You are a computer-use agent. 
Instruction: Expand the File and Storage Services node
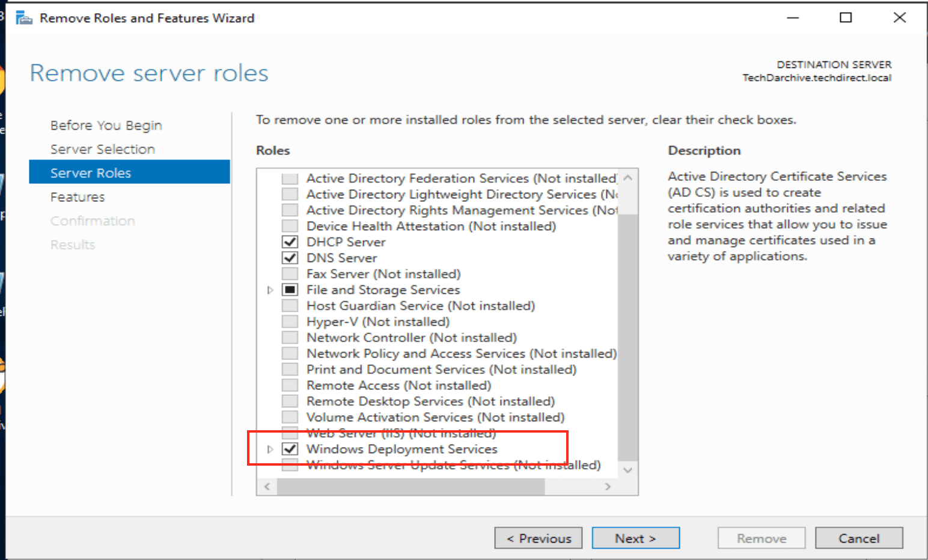coord(270,290)
